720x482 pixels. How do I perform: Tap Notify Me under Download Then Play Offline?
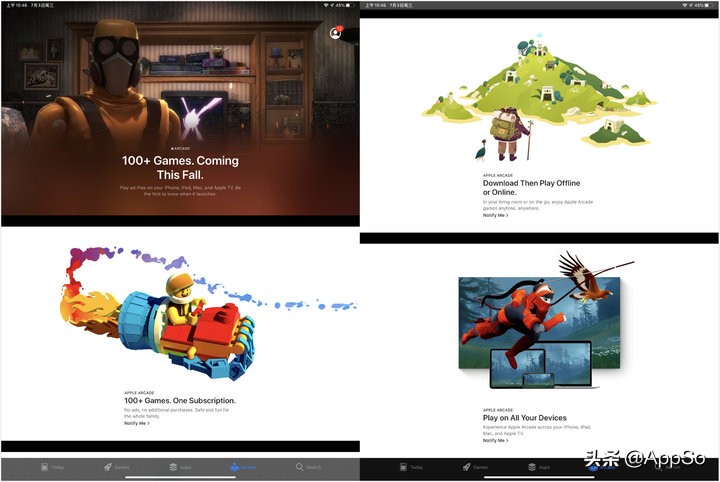495,215
